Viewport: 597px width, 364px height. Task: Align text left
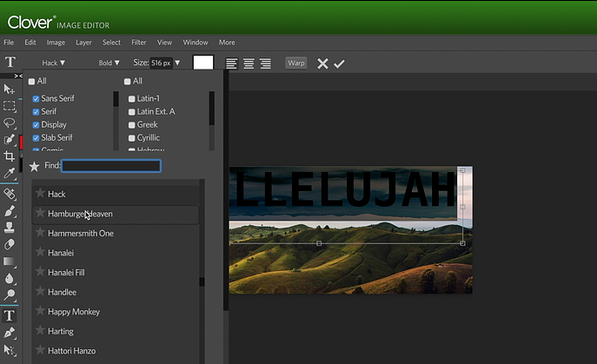coord(231,63)
